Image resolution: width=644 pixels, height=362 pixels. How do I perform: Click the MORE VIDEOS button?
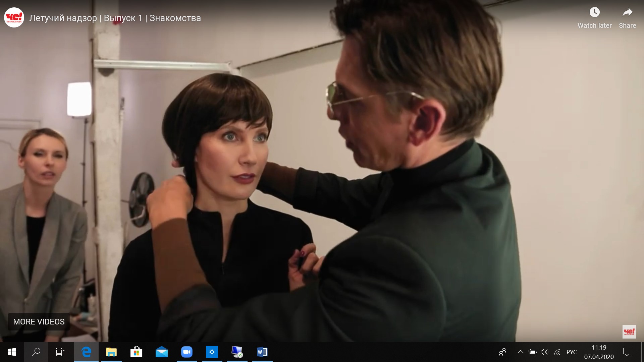pos(39,322)
